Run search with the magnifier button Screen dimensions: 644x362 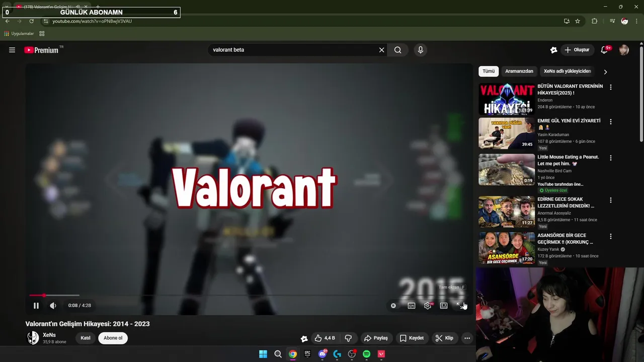click(397, 50)
